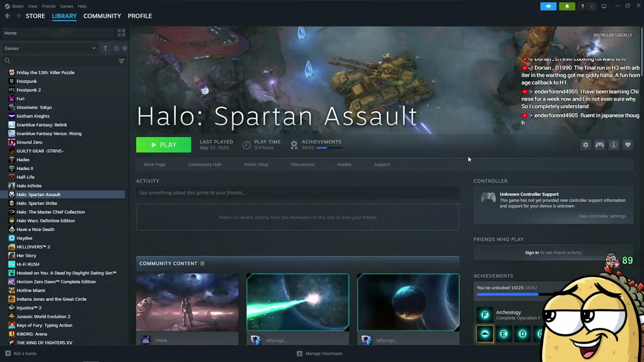Select Frostpunk 2 in the library

29,90
